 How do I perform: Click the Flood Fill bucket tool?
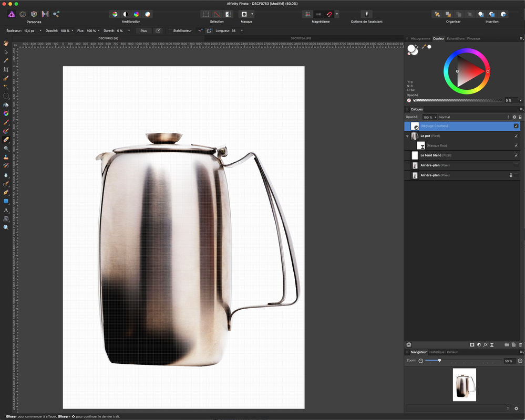(6, 104)
